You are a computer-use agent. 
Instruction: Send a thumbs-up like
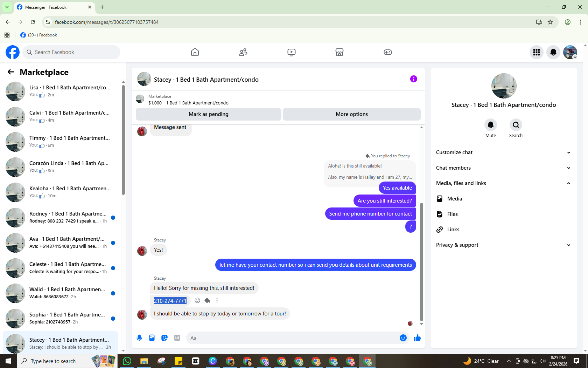tap(417, 338)
